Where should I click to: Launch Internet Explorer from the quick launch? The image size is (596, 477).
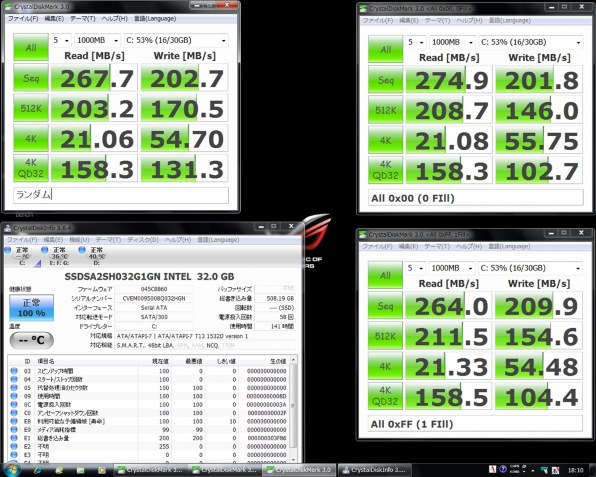(x=38, y=470)
